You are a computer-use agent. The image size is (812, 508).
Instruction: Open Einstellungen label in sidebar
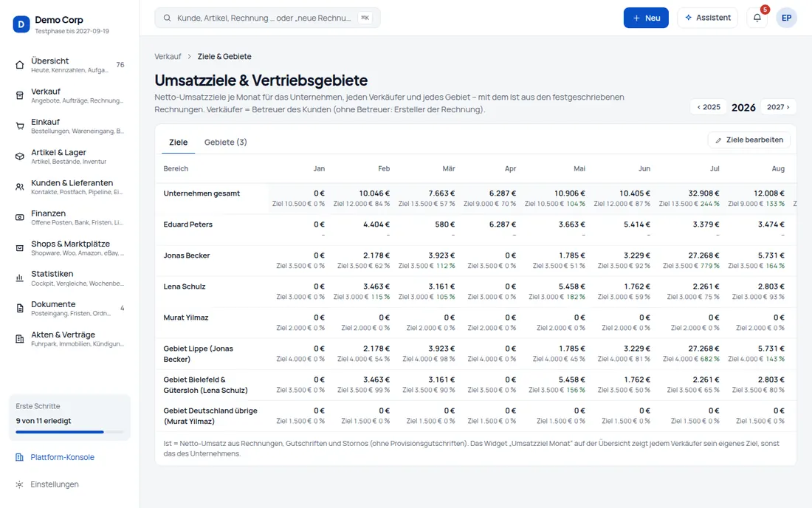55,484
